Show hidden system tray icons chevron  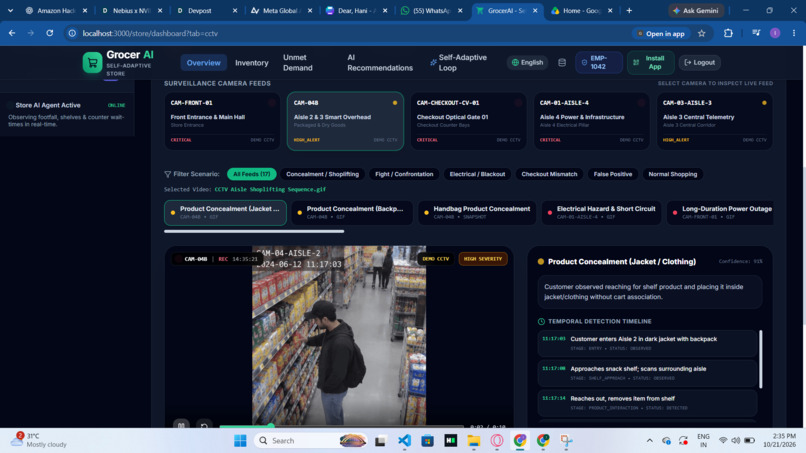(x=650, y=441)
